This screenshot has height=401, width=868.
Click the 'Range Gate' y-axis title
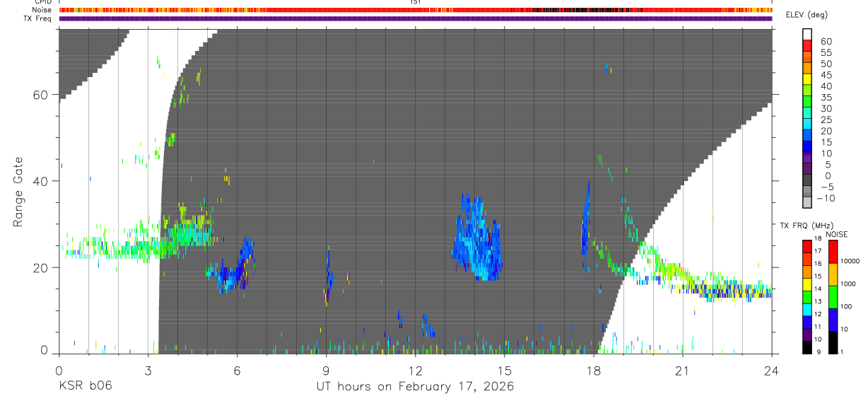tap(18, 192)
